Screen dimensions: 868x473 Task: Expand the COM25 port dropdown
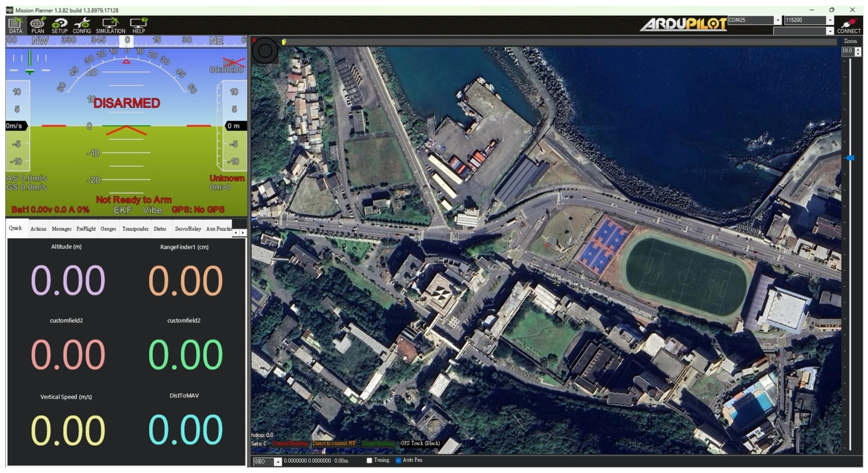click(x=778, y=20)
